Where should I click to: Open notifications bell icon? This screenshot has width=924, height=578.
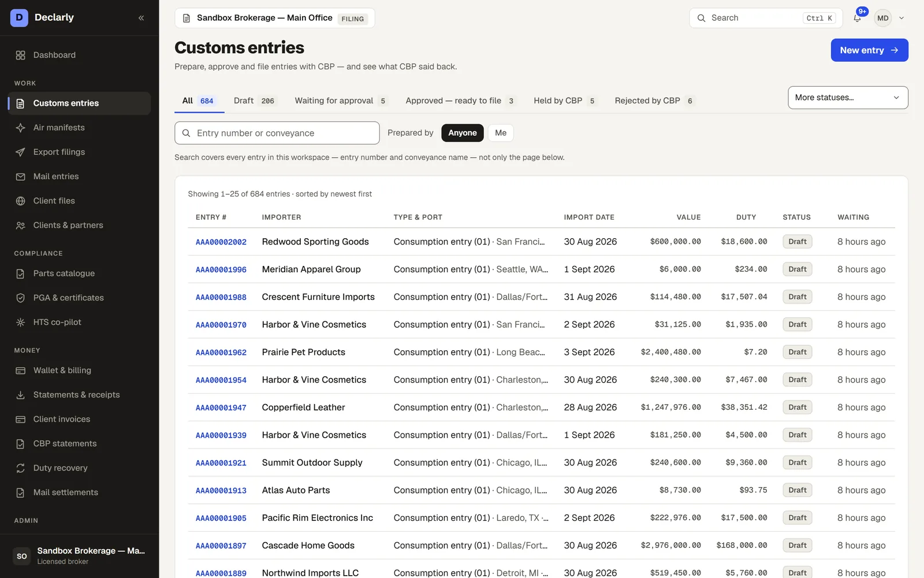[x=857, y=18]
